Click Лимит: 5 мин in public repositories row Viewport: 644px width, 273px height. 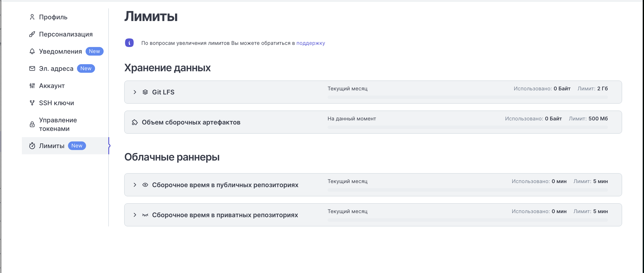[x=591, y=181]
